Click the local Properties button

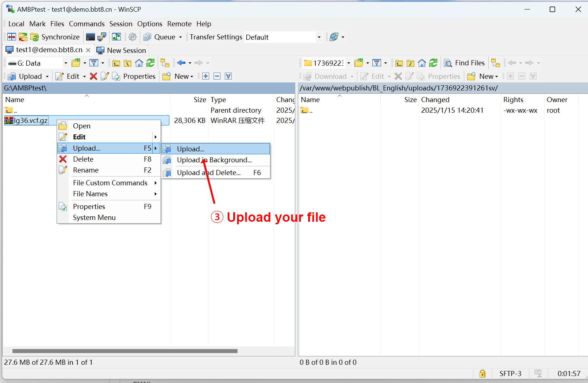coord(134,76)
